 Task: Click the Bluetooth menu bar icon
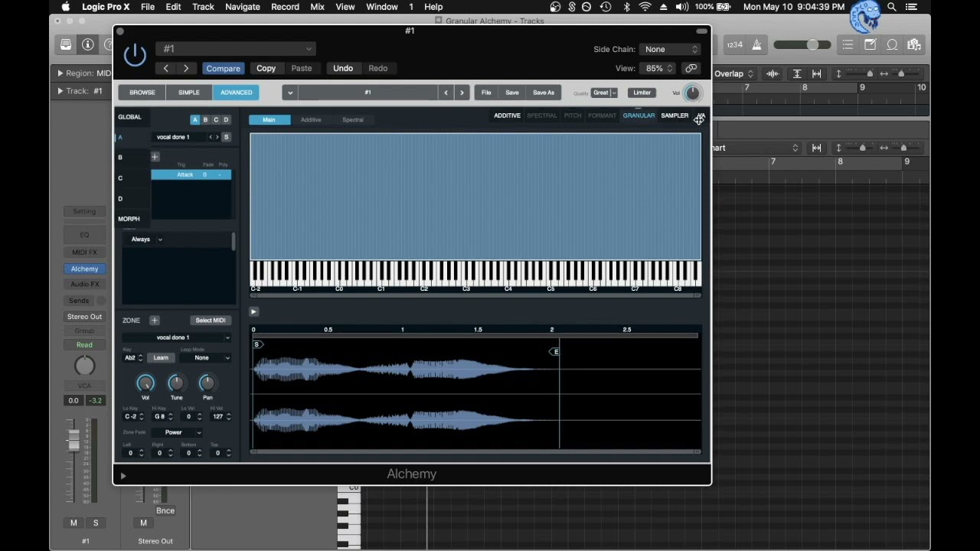click(626, 7)
